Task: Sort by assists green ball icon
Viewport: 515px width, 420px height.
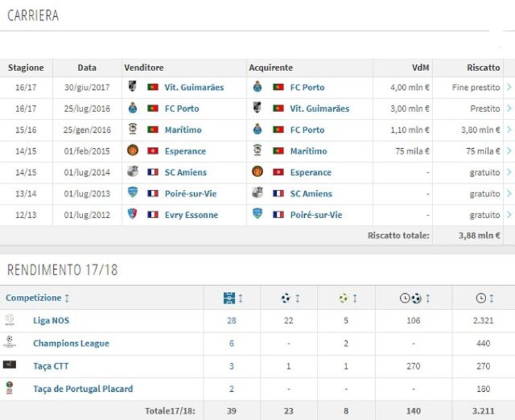Action: tap(344, 298)
